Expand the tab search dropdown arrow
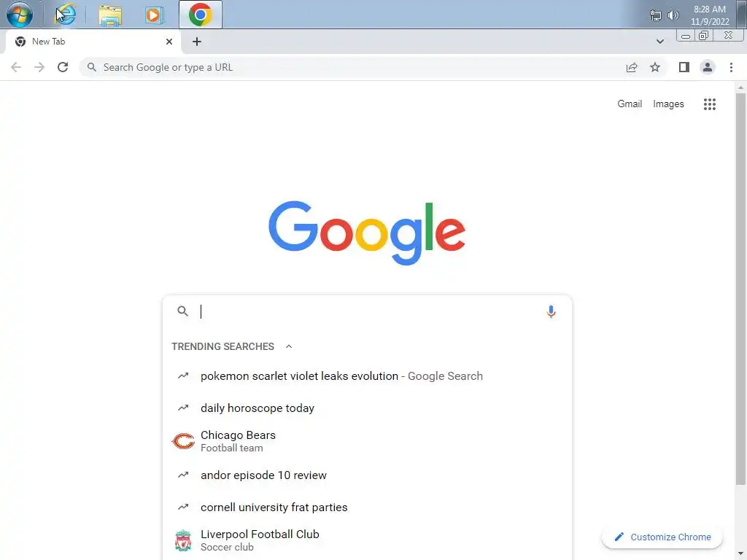Image resolution: width=747 pixels, height=560 pixels. coord(659,42)
